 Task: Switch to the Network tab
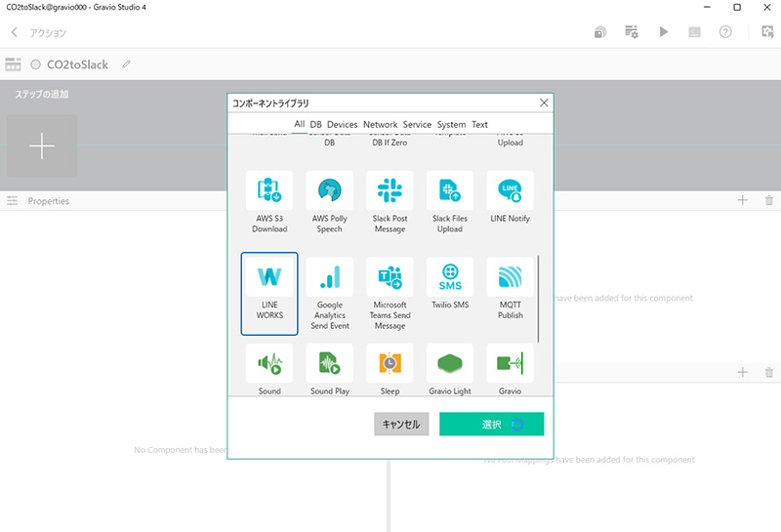click(x=380, y=125)
